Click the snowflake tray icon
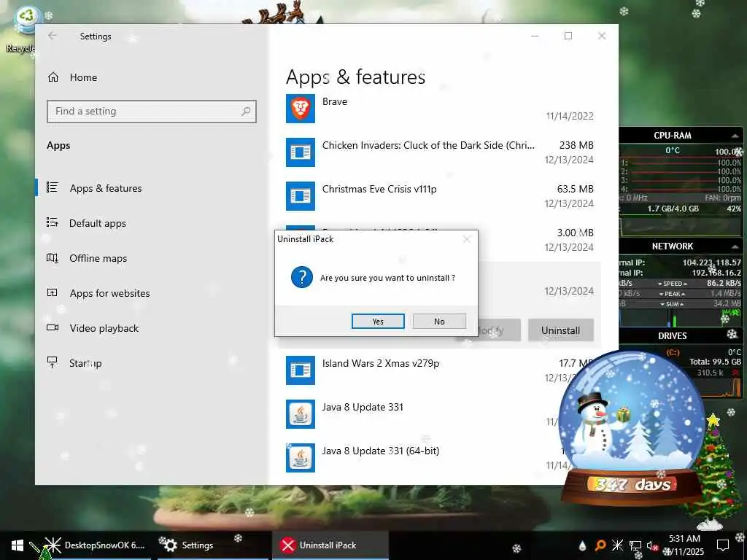This screenshot has height=560, width=747. point(617,545)
